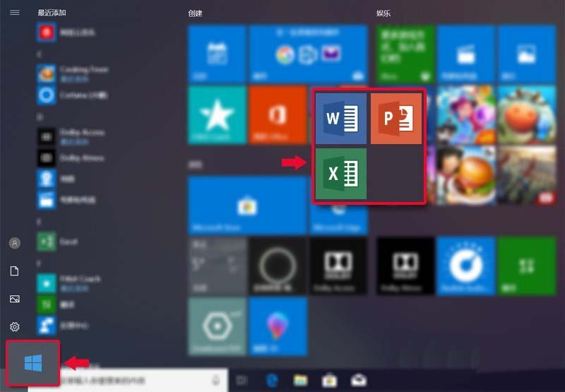Viewport: 565px width, 392px height.
Task: Click the 娱乐 tile group title
Action: click(383, 13)
